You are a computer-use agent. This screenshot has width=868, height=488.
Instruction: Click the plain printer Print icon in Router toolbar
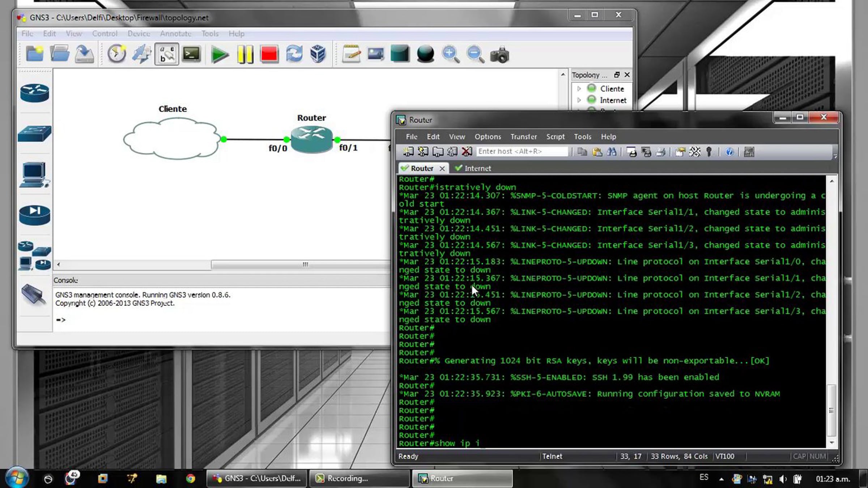(x=660, y=152)
